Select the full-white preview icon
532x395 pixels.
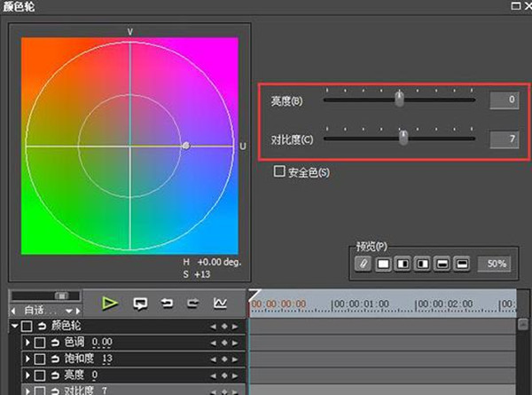point(383,264)
